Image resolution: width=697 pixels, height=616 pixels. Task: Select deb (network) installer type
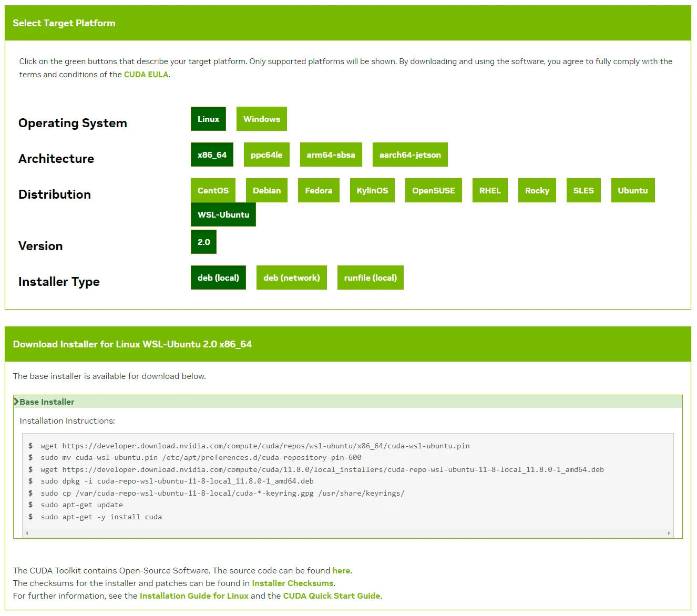pyautogui.click(x=291, y=278)
